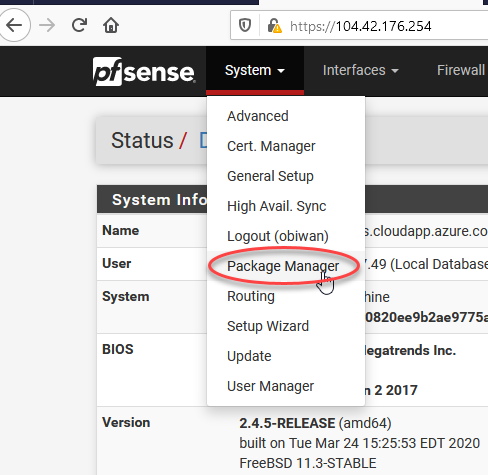Collapse the System dropdown menu
Viewport: 488px width, 475px height.
pos(255,70)
